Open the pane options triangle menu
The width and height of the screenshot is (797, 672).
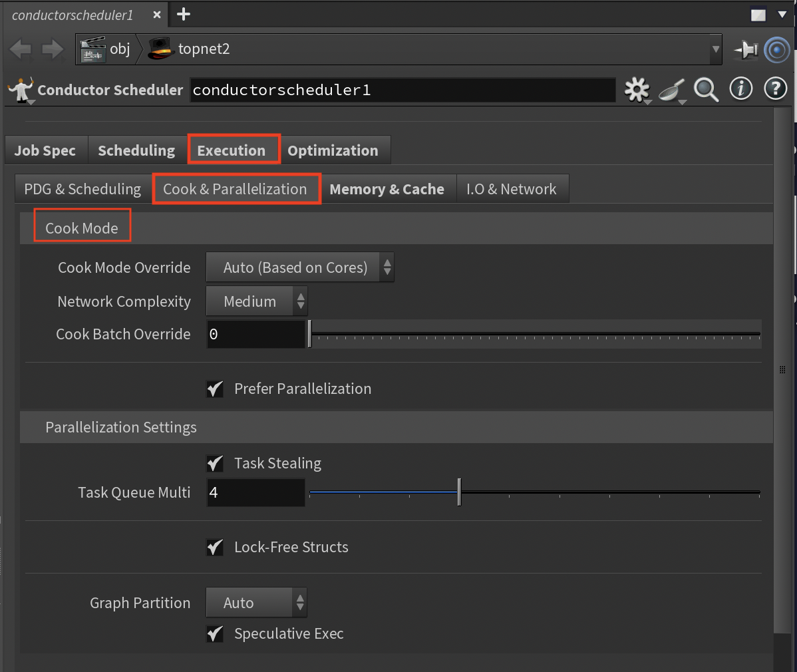[x=782, y=14]
